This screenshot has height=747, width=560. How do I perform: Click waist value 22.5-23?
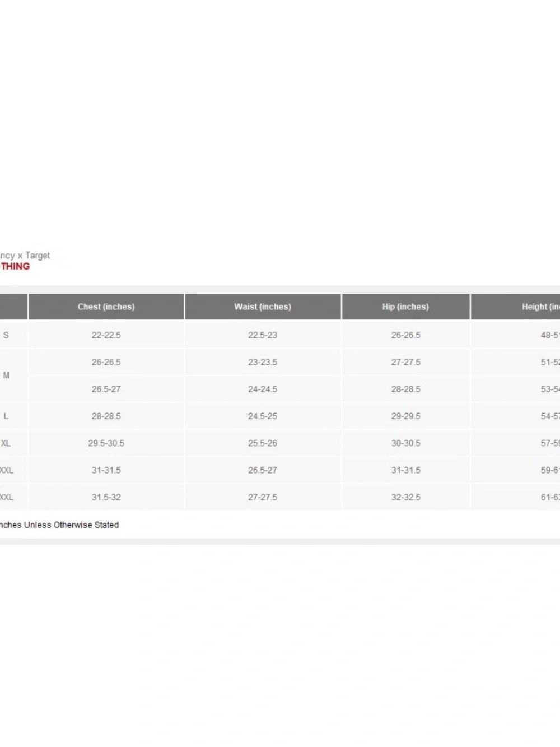263,335
